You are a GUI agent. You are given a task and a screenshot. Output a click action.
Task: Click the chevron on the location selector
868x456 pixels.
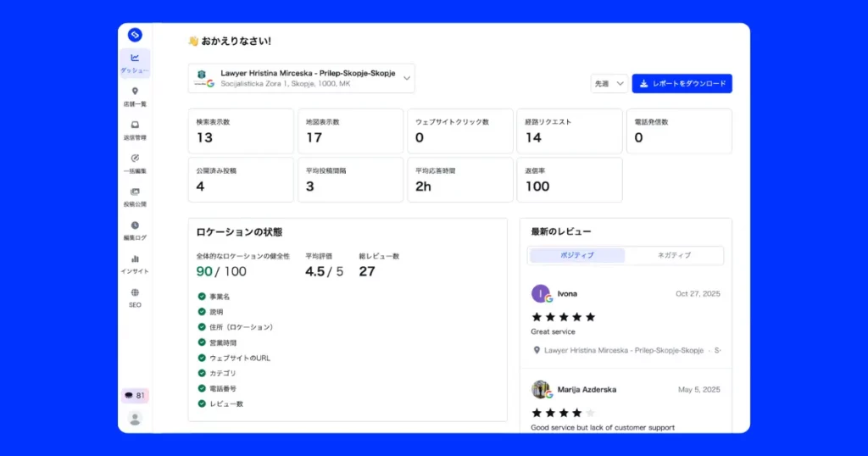click(x=406, y=79)
